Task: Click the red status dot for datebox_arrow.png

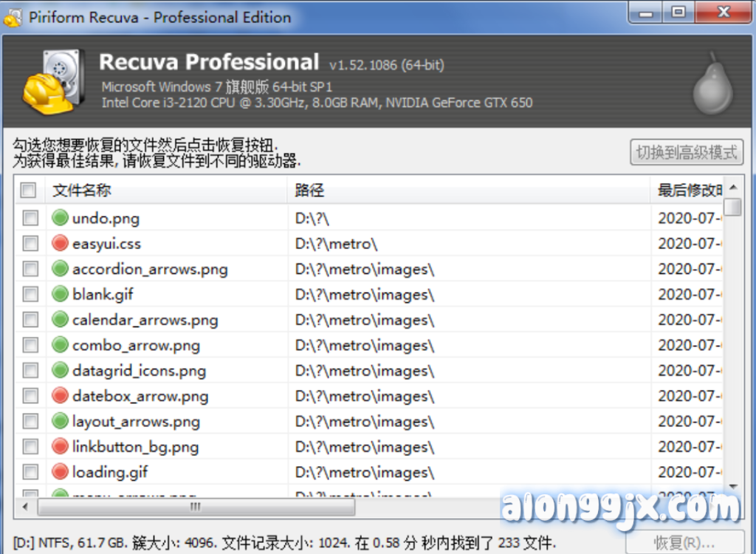Action: pos(60,396)
